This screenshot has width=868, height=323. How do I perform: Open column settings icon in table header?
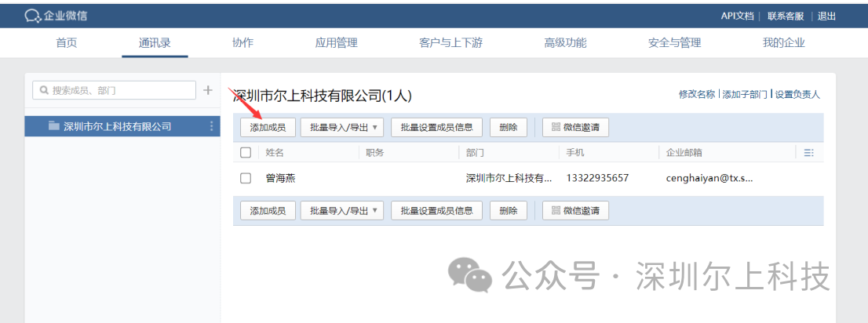tap(809, 153)
